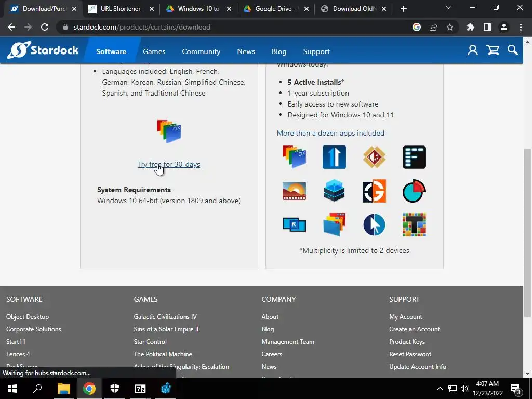Select the blue stacked cube app icon
Image resolution: width=532 pixels, height=399 pixels.
[x=334, y=191]
